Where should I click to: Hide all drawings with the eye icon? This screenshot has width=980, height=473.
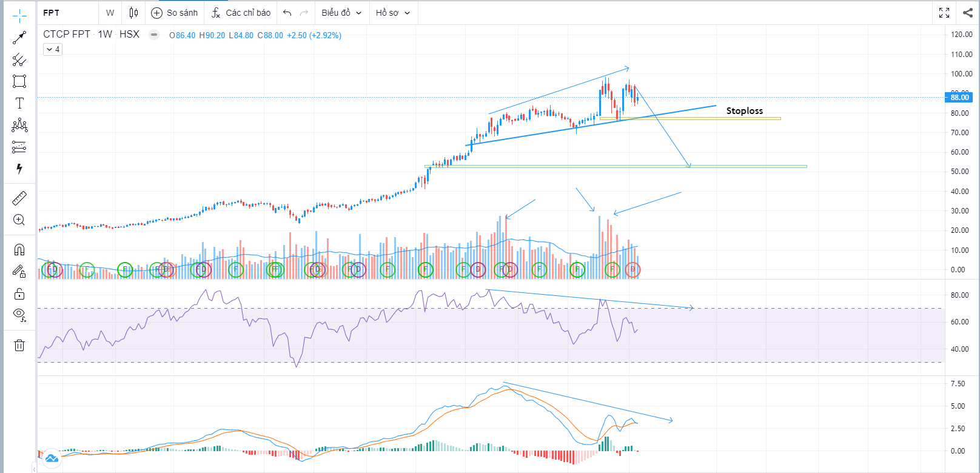19,315
